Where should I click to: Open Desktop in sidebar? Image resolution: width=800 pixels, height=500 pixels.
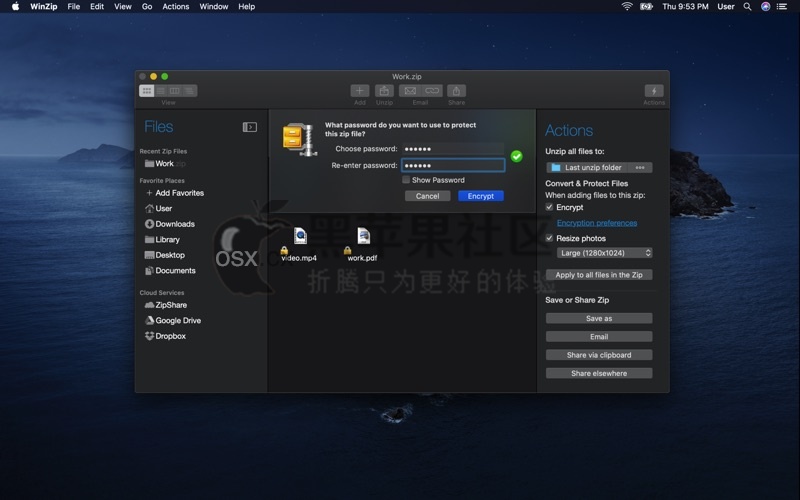(165, 255)
